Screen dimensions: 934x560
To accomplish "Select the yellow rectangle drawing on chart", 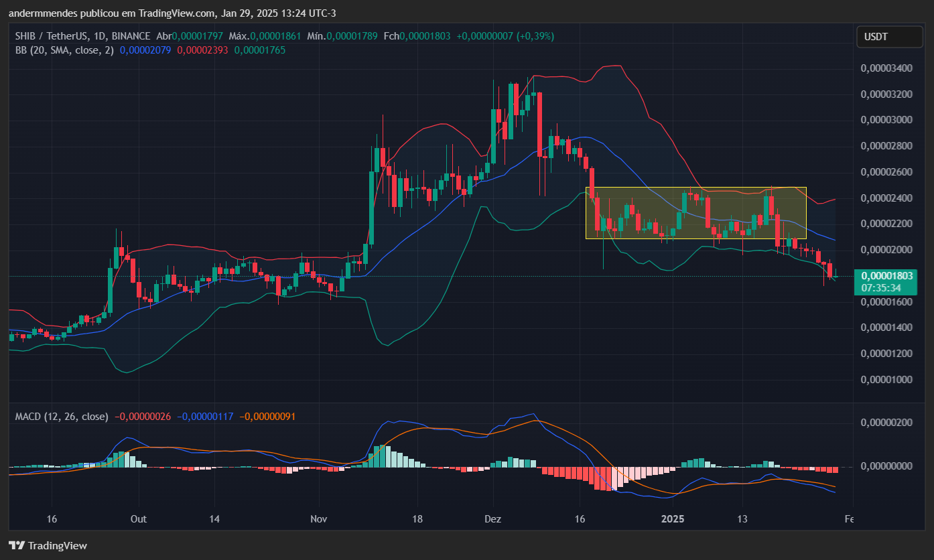I will pyautogui.click(x=695, y=212).
